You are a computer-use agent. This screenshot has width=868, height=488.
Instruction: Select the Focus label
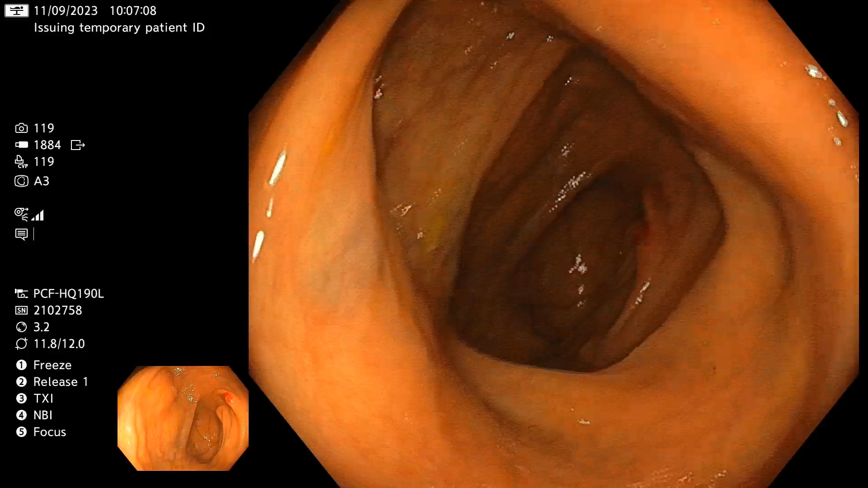(50, 432)
